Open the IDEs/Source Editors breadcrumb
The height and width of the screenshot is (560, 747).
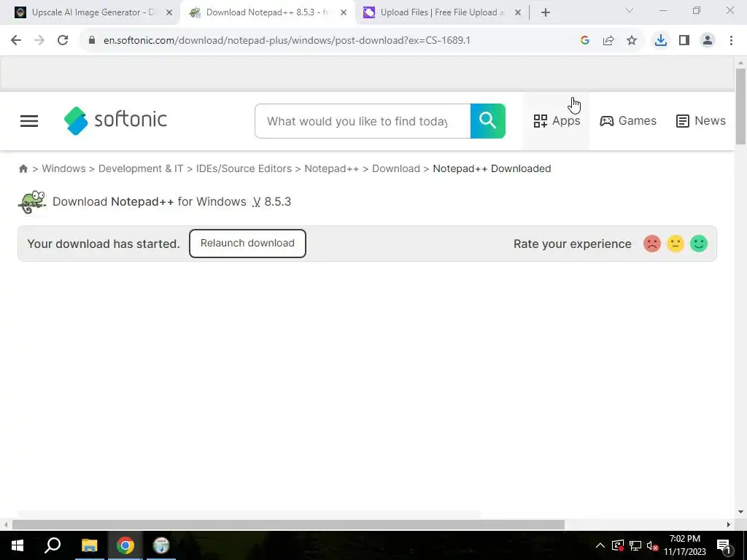point(244,168)
